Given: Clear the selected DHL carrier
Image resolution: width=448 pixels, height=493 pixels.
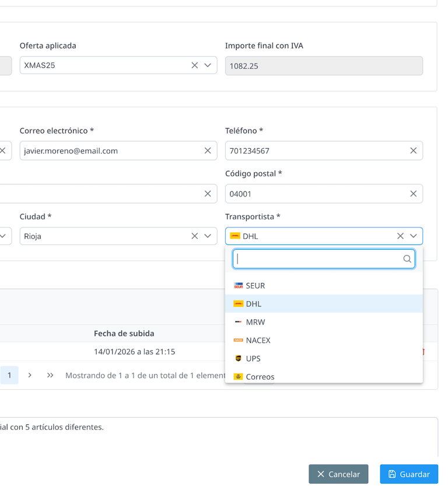Looking at the screenshot, I should coord(400,236).
